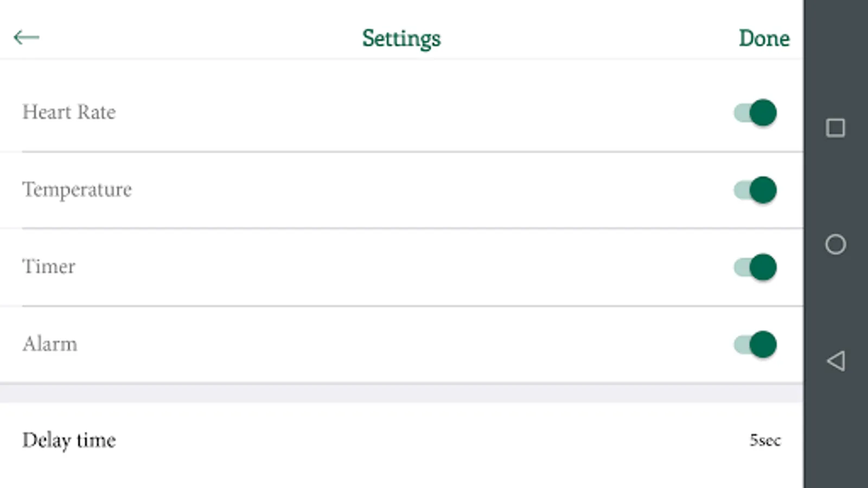Click the Settings title in header
868x488 pixels.
[x=401, y=38]
